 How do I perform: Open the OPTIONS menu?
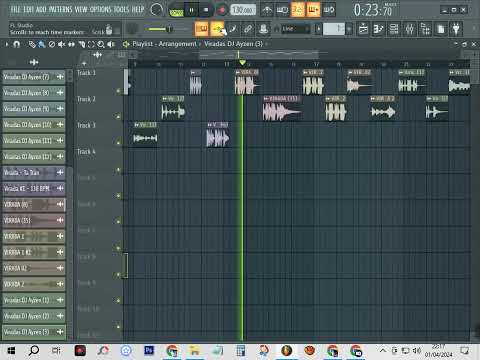100,10
